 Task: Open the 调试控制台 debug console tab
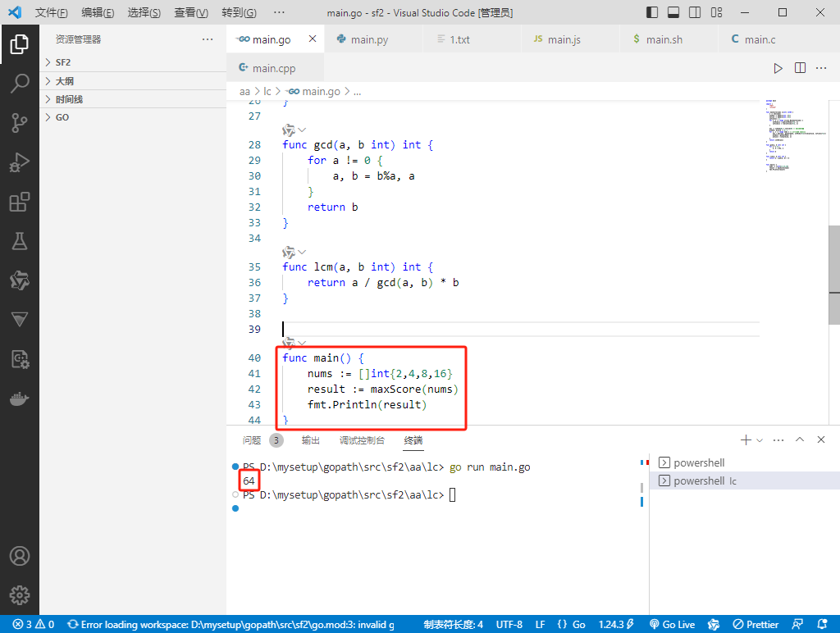point(362,440)
